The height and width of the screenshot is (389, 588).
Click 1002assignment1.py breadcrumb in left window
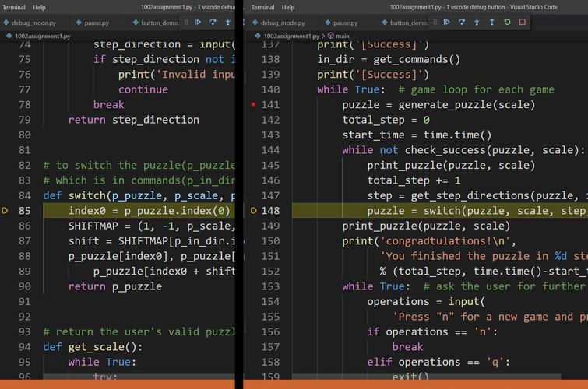point(39,37)
